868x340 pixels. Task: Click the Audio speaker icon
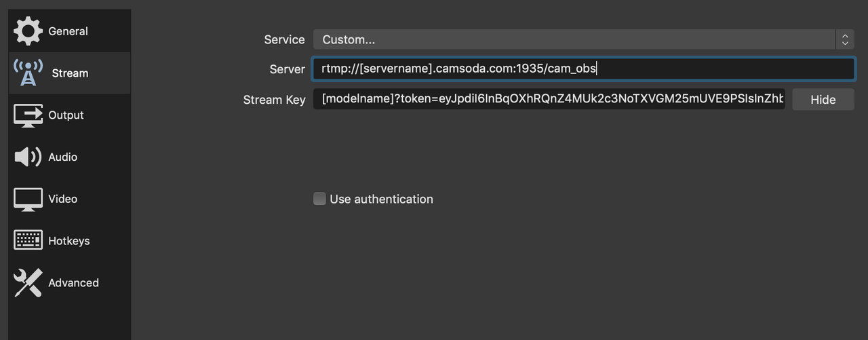click(28, 157)
